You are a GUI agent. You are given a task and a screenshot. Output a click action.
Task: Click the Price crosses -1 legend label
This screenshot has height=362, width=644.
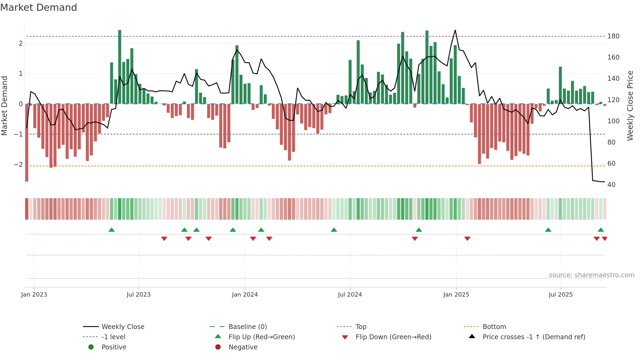534,337
